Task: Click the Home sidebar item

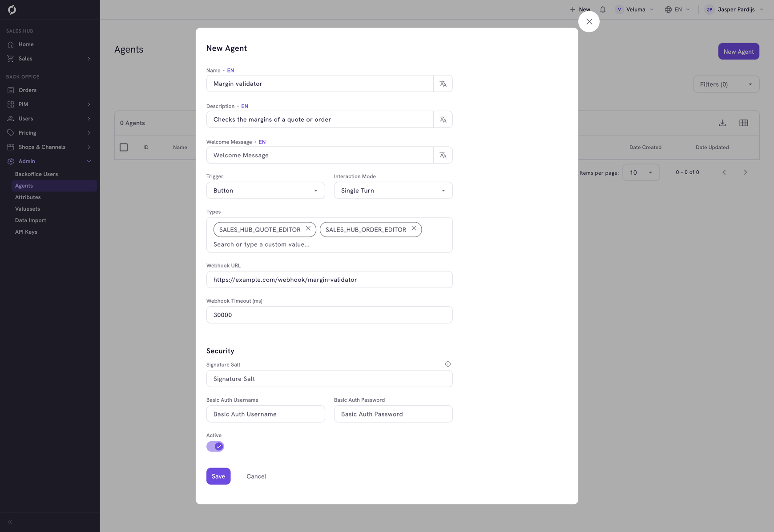Action: [x=50, y=44]
